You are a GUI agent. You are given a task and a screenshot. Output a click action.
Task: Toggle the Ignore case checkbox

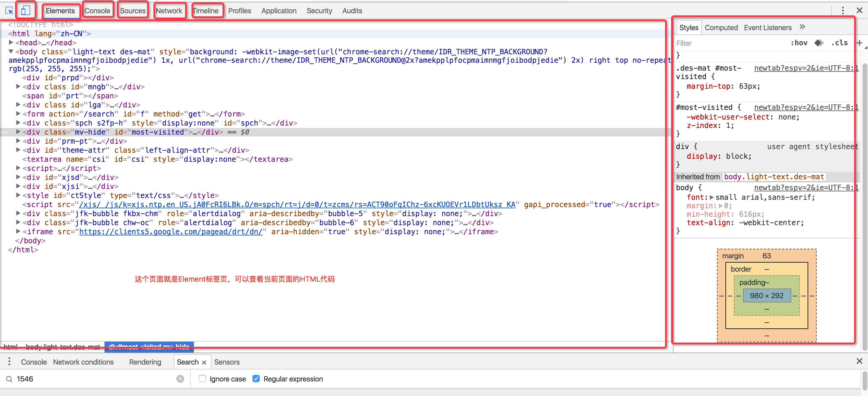click(x=202, y=378)
